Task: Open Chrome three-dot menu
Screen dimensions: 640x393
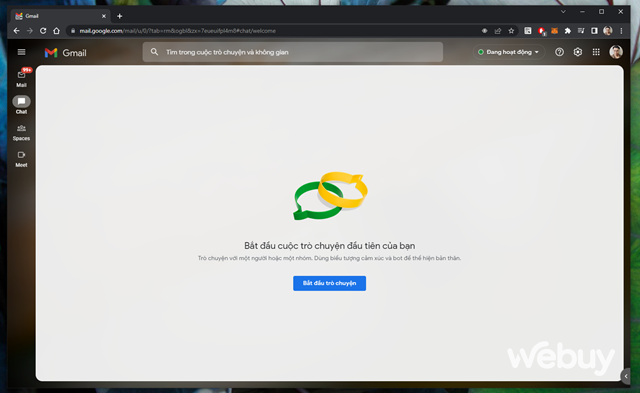Action: pos(621,31)
